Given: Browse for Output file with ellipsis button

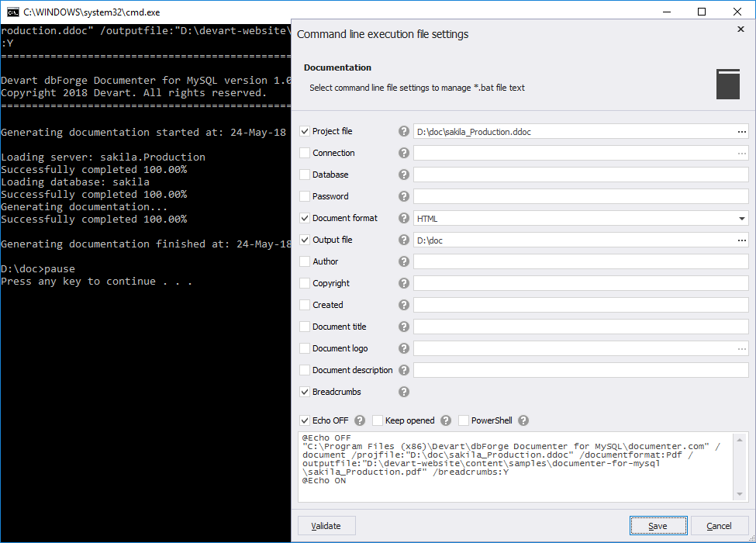Looking at the screenshot, I should coord(741,240).
